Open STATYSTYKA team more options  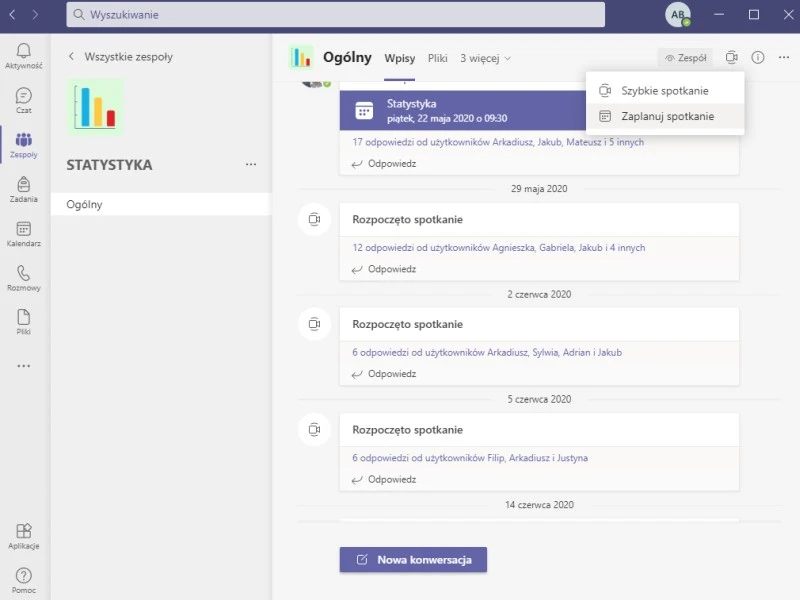click(251, 165)
